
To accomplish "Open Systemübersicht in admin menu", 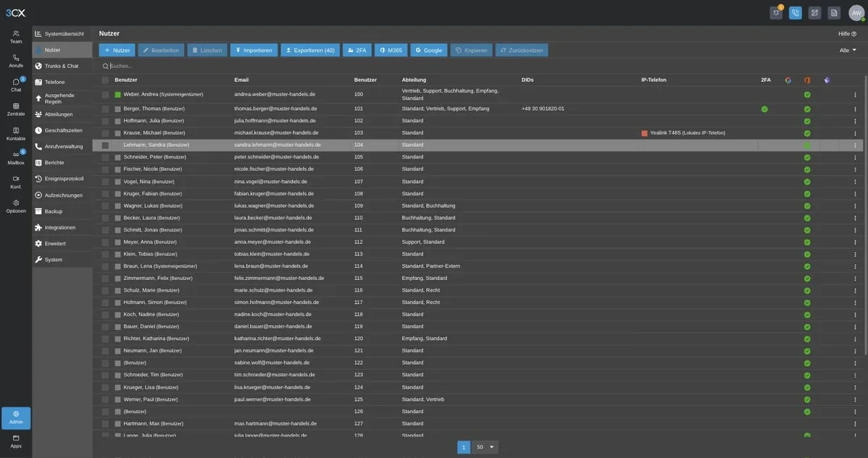I will [x=62, y=34].
